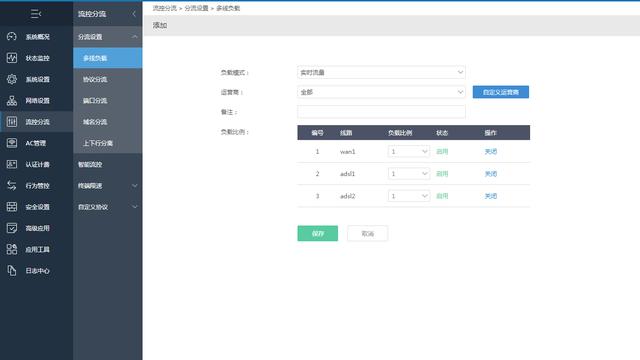Open 行为管控 swap arrows icon
The height and width of the screenshot is (360, 640).
point(12,185)
